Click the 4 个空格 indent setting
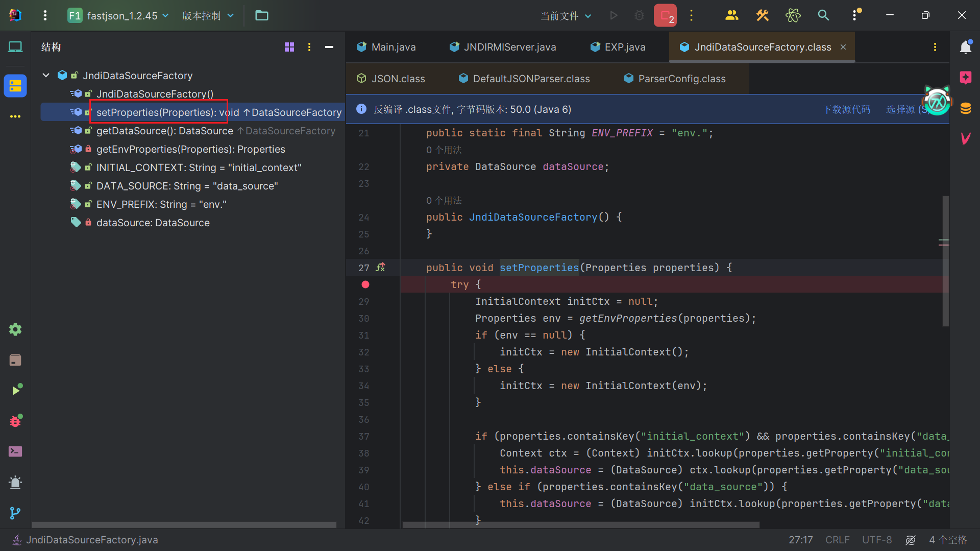The image size is (980, 551). point(948,540)
